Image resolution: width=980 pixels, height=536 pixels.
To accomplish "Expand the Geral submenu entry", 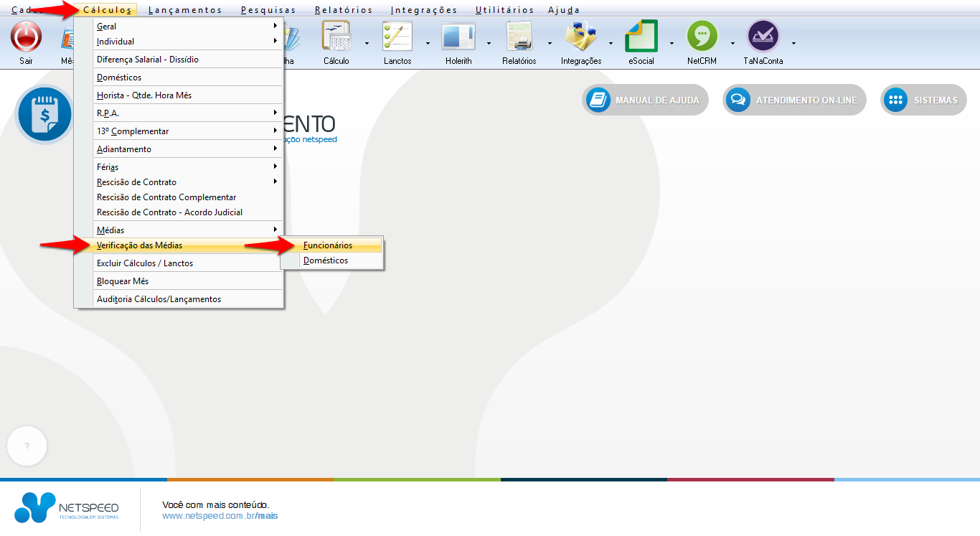I will click(179, 26).
